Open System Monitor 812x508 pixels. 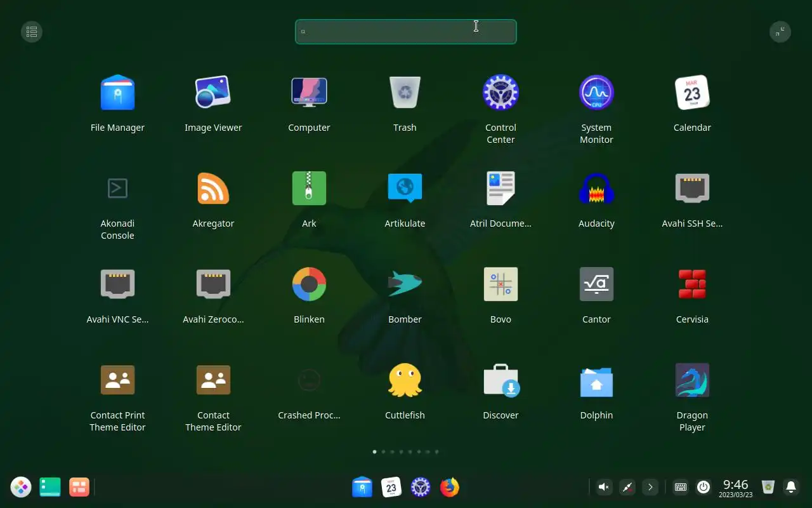pos(596,93)
